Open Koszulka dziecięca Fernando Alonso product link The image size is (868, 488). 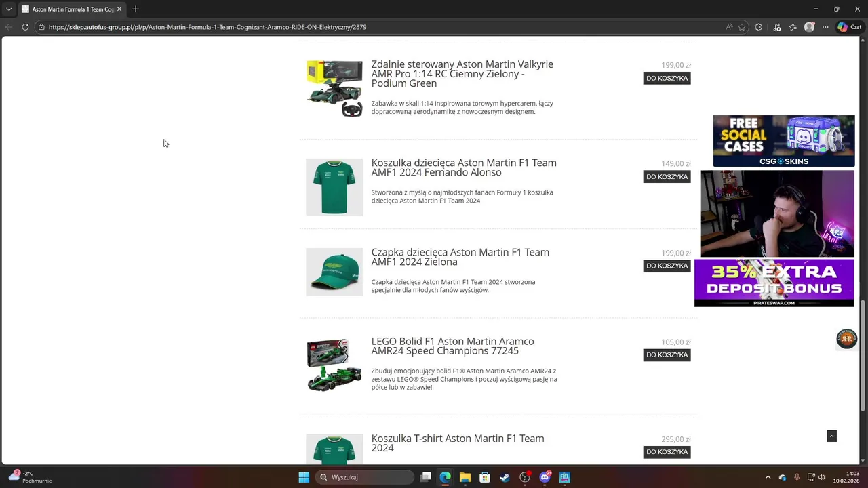(464, 167)
